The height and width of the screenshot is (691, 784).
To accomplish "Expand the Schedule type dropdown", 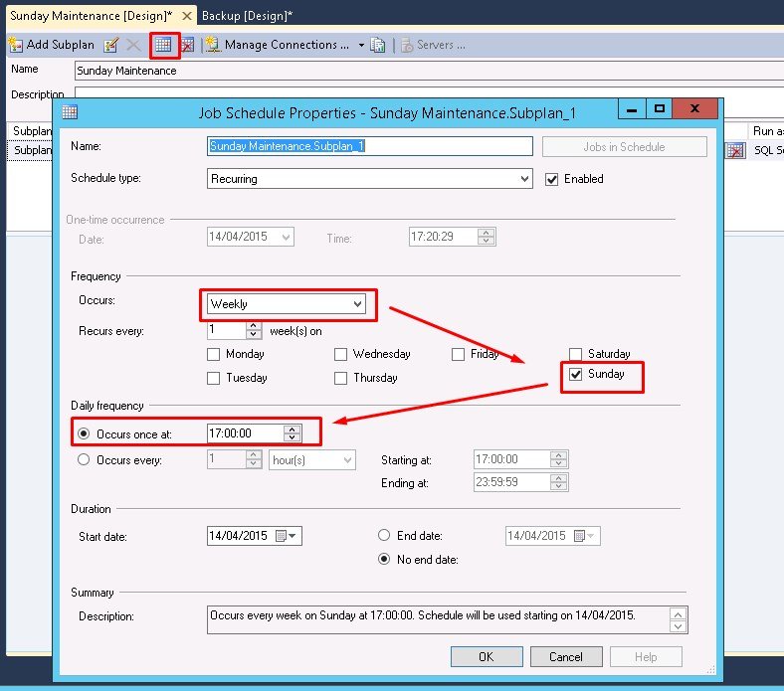I will (x=524, y=179).
